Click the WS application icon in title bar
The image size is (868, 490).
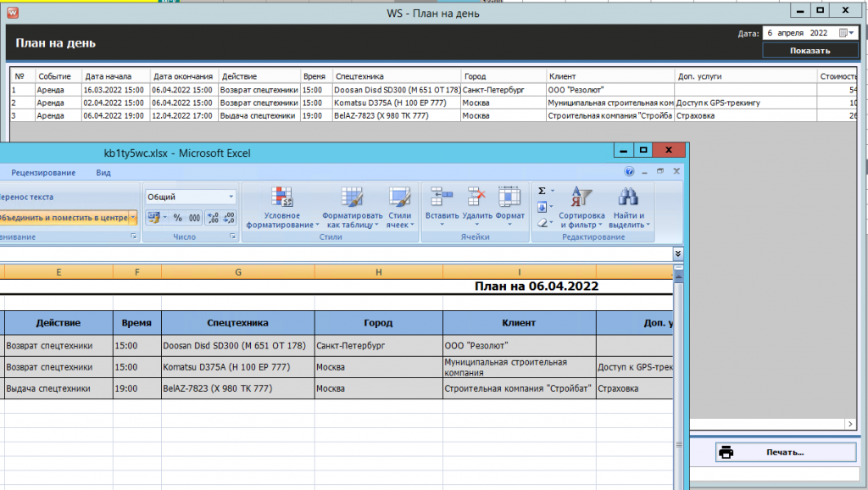(12, 12)
